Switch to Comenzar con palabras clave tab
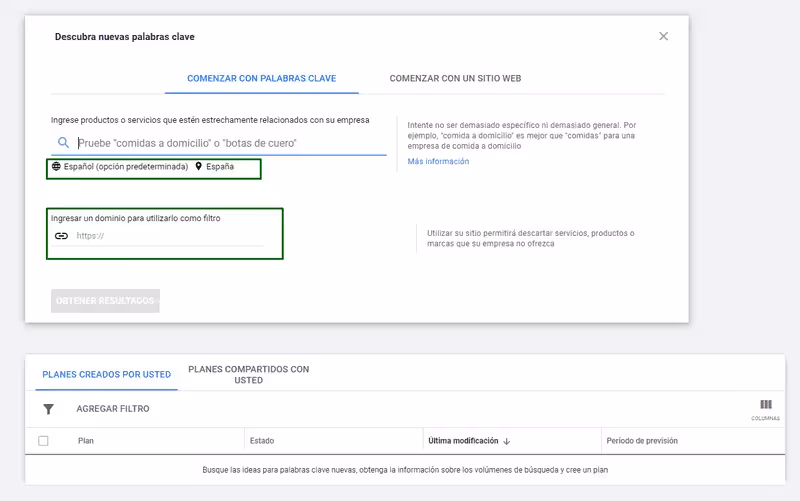Screen dimensions: 800x501 (x=261, y=79)
